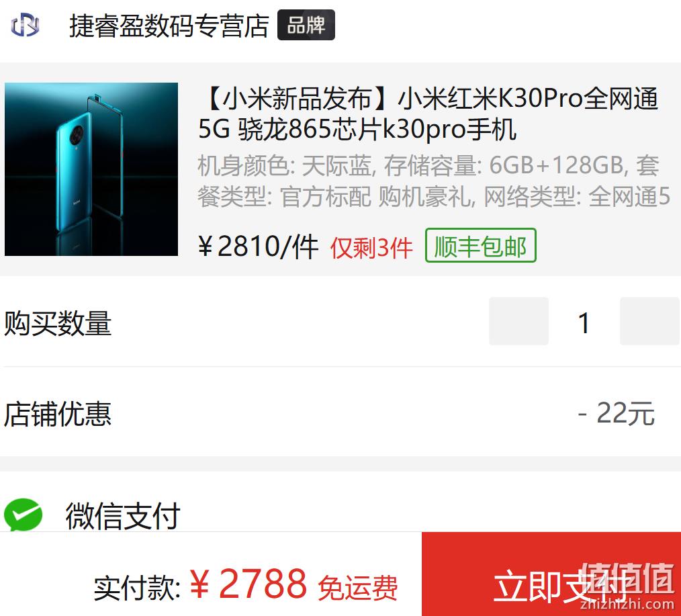
Task: Click the 仅剩3件 stock notice
Action: [371, 248]
